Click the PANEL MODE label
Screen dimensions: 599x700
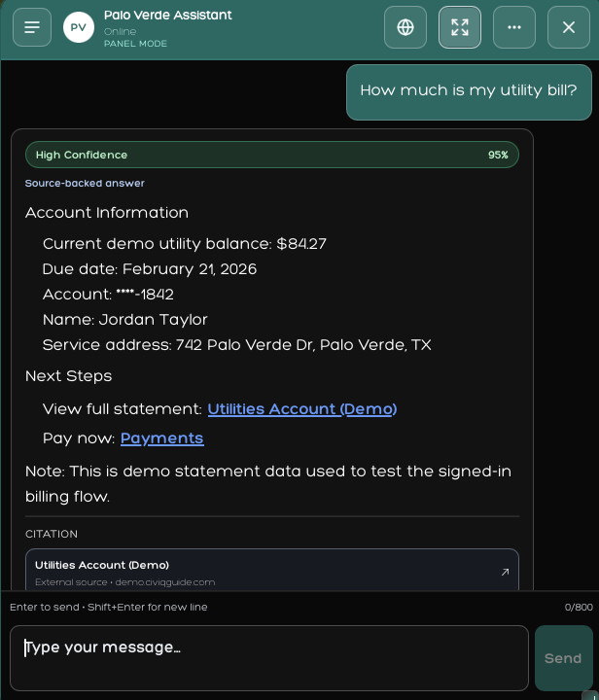[x=135, y=45]
